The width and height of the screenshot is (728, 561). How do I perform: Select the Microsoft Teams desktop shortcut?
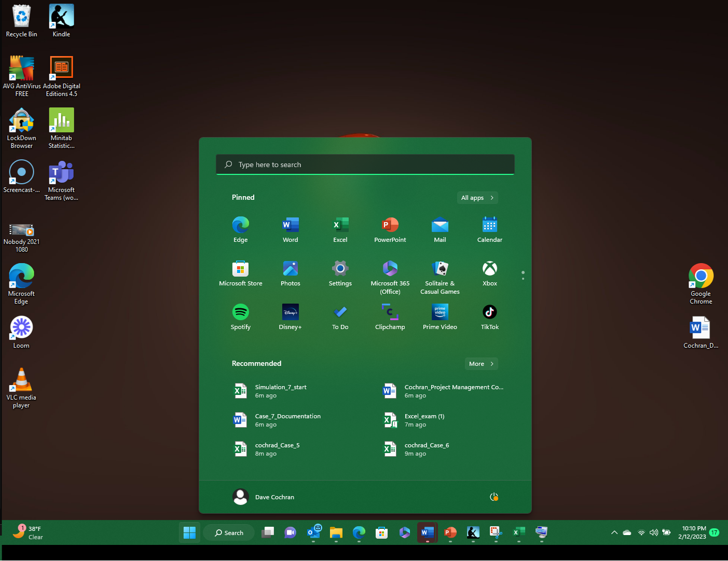click(x=61, y=180)
